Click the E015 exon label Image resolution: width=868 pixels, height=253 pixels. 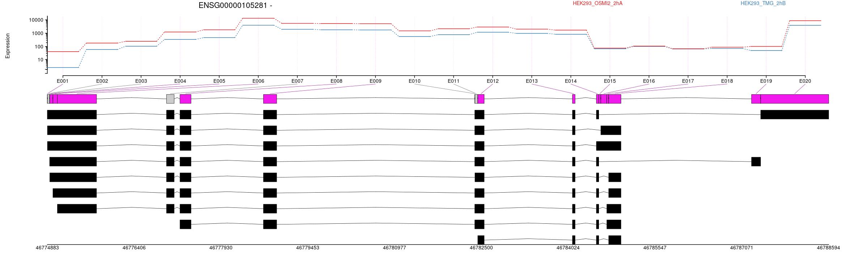[610, 81]
